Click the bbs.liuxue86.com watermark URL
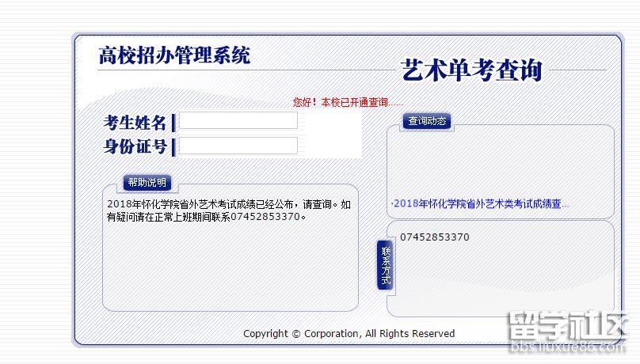 point(566,347)
